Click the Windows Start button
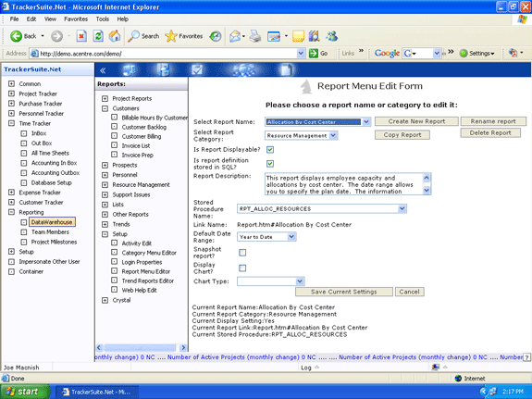Image resolution: width=532 pixels, height=399 pixels. tap(24, 392)
